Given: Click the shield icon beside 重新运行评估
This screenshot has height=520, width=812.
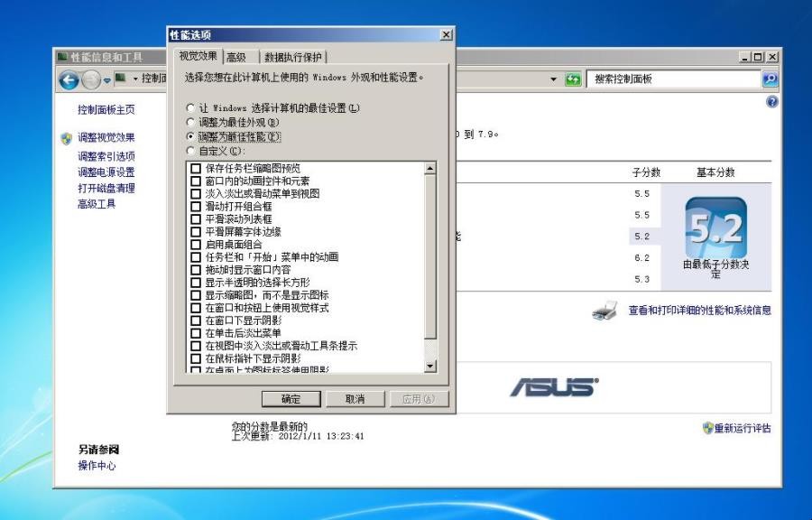Looking at the screenshot, I should pyautogui.click(x=707, y=428).
